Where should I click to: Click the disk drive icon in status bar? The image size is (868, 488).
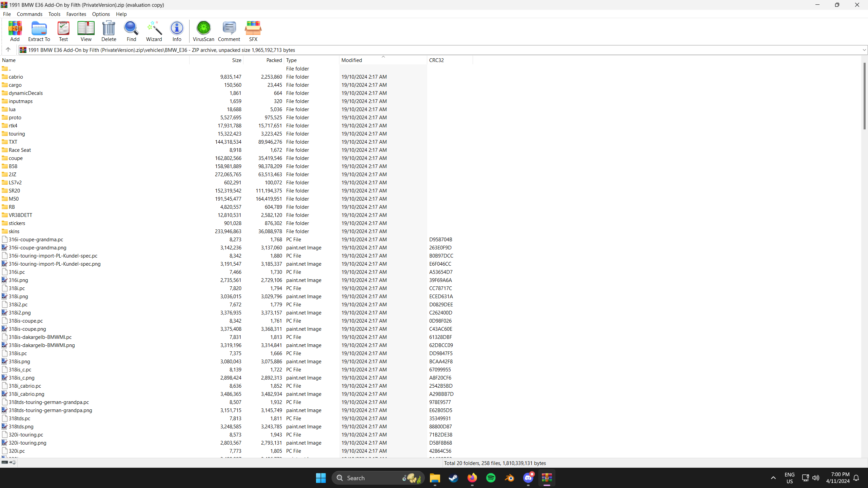tap(5, 462)
